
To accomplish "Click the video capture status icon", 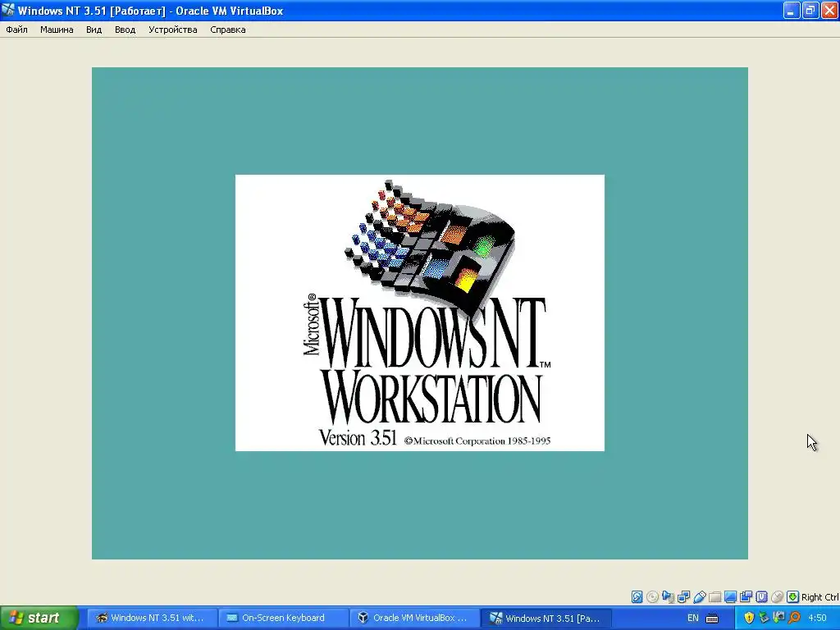I will click(746, 597).
